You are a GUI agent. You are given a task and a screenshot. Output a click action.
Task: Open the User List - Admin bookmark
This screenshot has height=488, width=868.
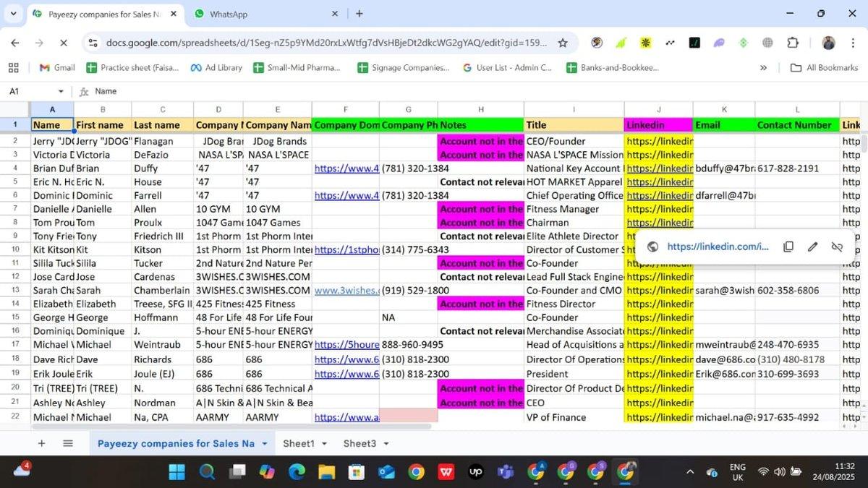[507, 67]
